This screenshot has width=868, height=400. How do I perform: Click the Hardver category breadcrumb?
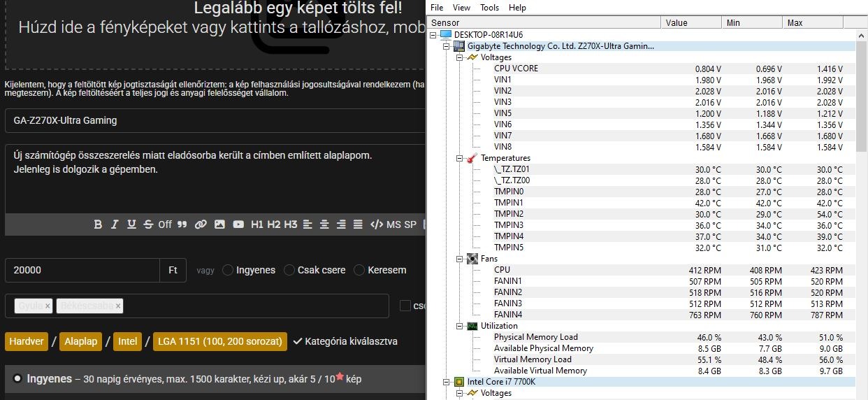coord(26,341)
